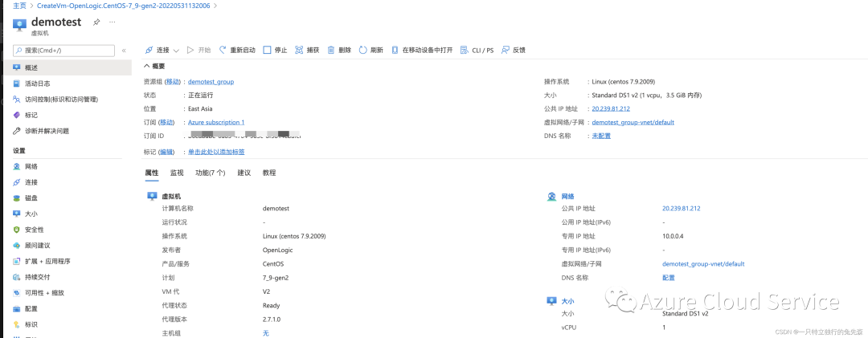Click the Move (移动) link beside 订阅
This screenshot has width=868, height=338.
coord(166,122)
